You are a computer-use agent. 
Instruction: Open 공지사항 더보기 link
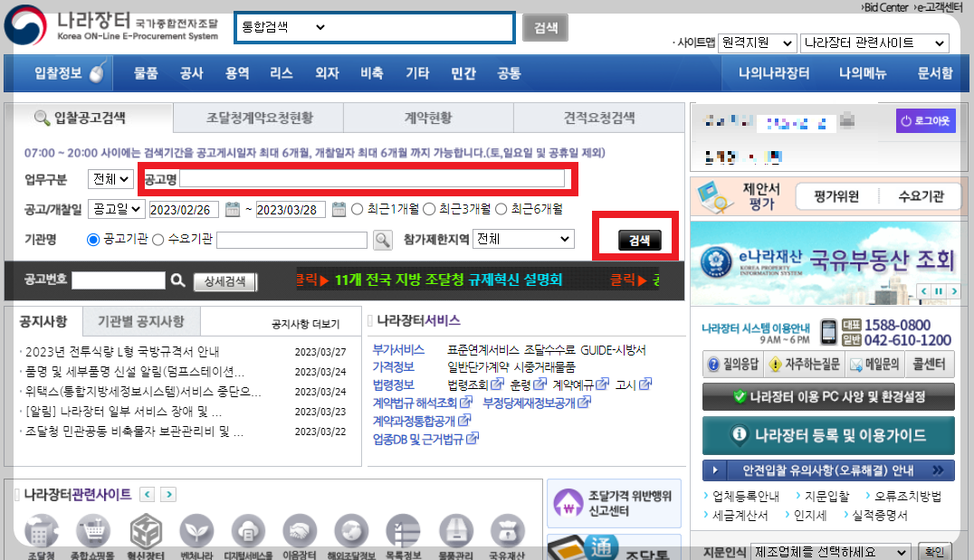point(306,324)
